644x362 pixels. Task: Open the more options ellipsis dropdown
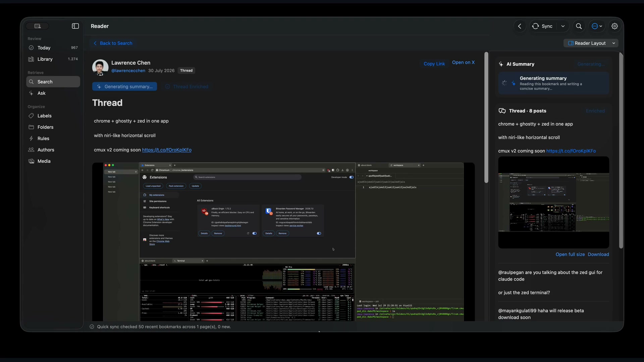597,26
